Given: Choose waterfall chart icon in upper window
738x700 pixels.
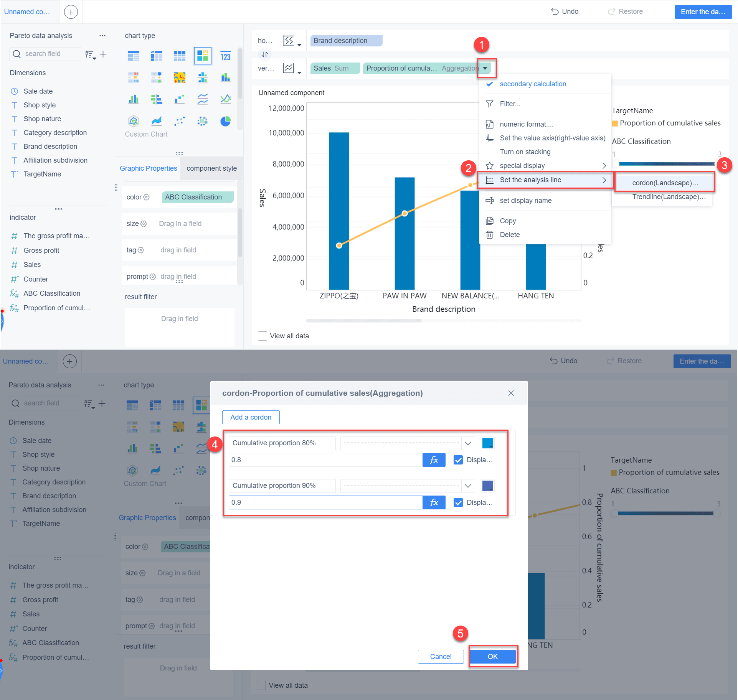Looking at the screenshot, I should (179, 99).
